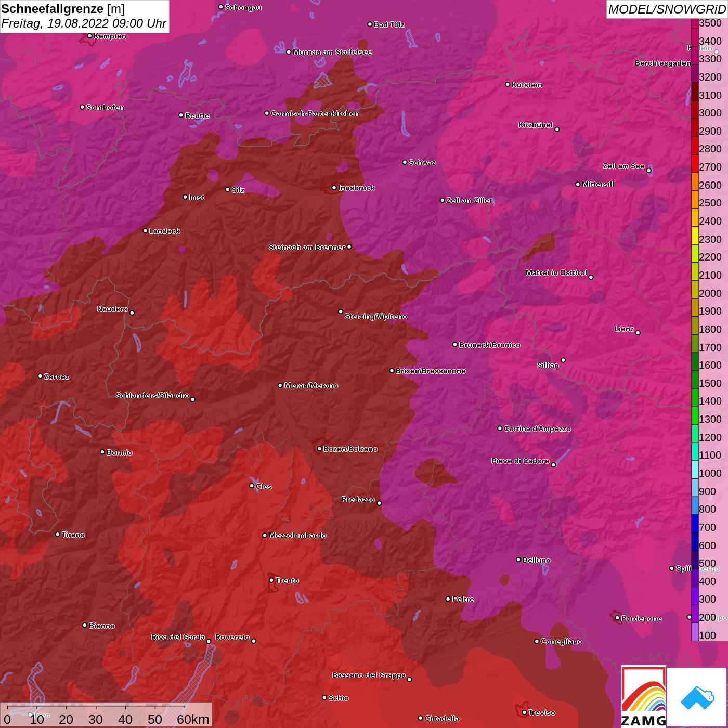The image size is (728, 728).
Task: Click the Imst label
Action: click(197, 197)
